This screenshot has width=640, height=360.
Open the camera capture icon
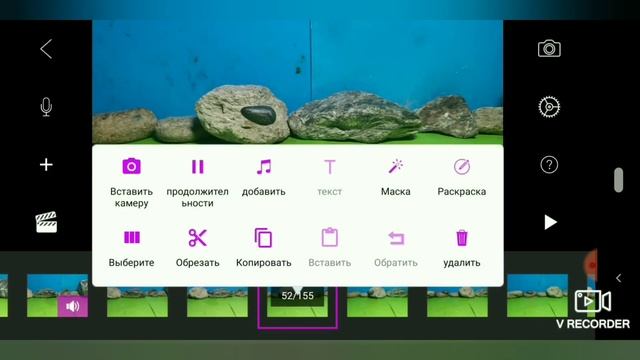[x=549, y=49]
